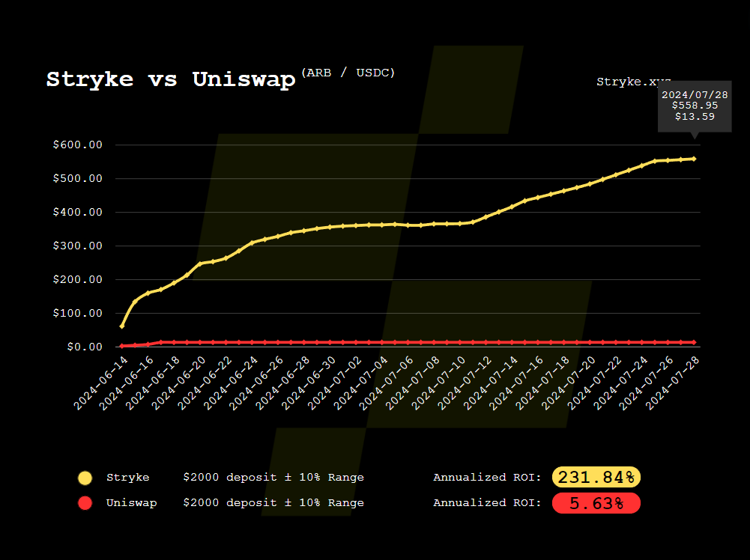The image size is (750, 560).
Task: Select the Uniswap data point for 2024-07-28
Action: pos(694,343)
